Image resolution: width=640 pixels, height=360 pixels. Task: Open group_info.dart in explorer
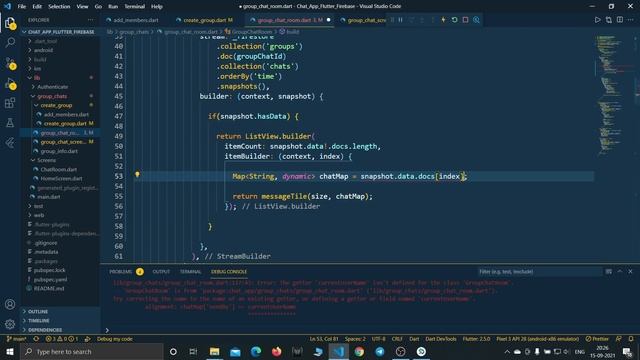[x=59, y=151]
